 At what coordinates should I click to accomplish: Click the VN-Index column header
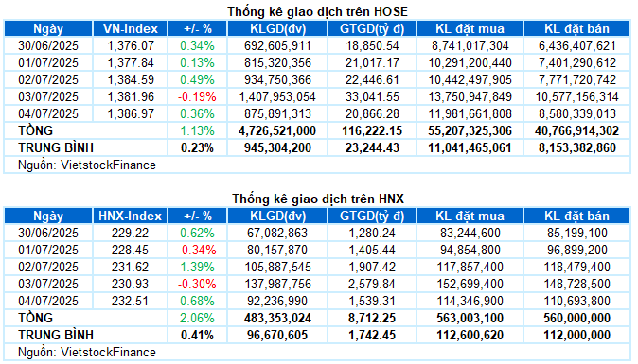pyautogui.click(x=131, y=29)
